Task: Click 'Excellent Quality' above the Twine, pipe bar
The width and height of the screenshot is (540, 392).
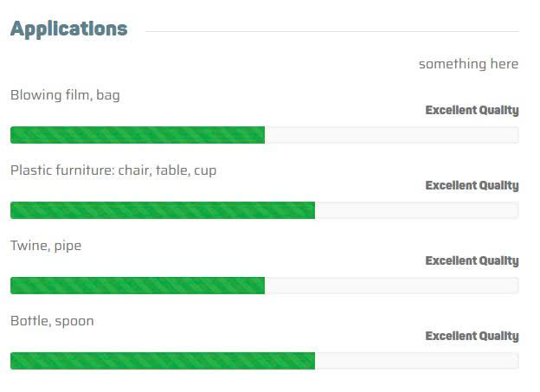Action: (472, 261)
